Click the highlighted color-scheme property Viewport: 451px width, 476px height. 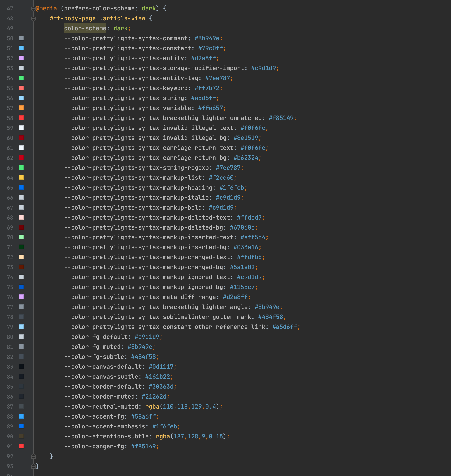(85, 28)
